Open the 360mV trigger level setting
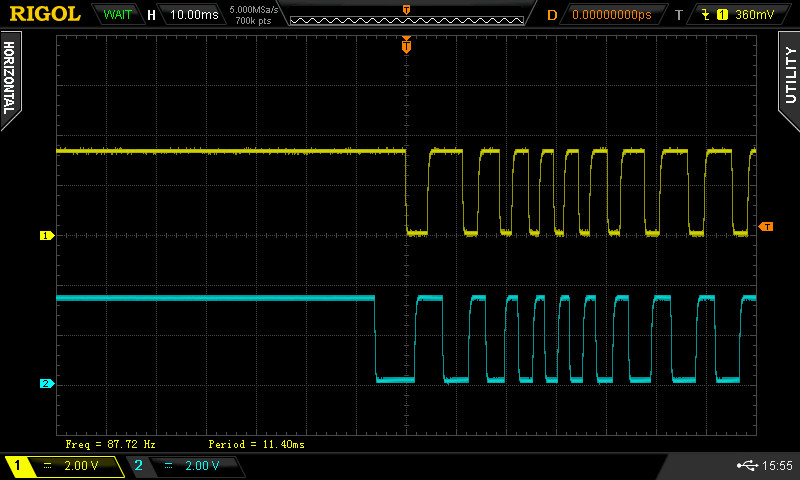Viewport: 800px width, 480px height. (x=754, y=15)
